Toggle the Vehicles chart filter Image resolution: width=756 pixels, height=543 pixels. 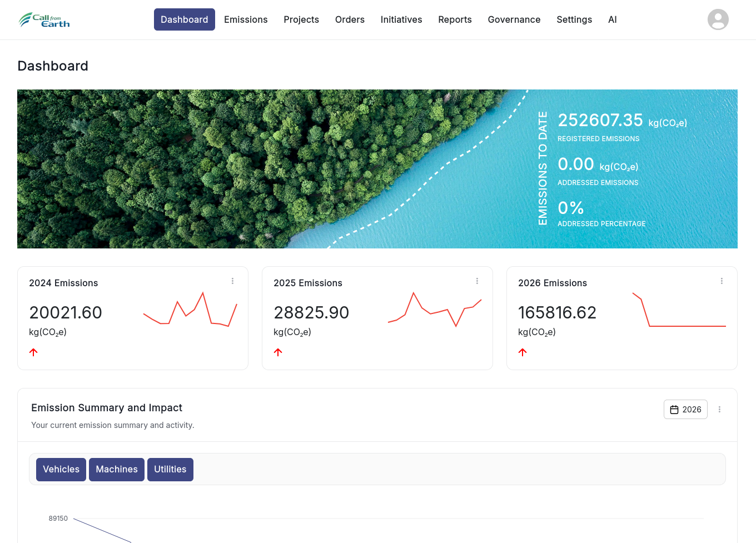(x=61, y=470)
